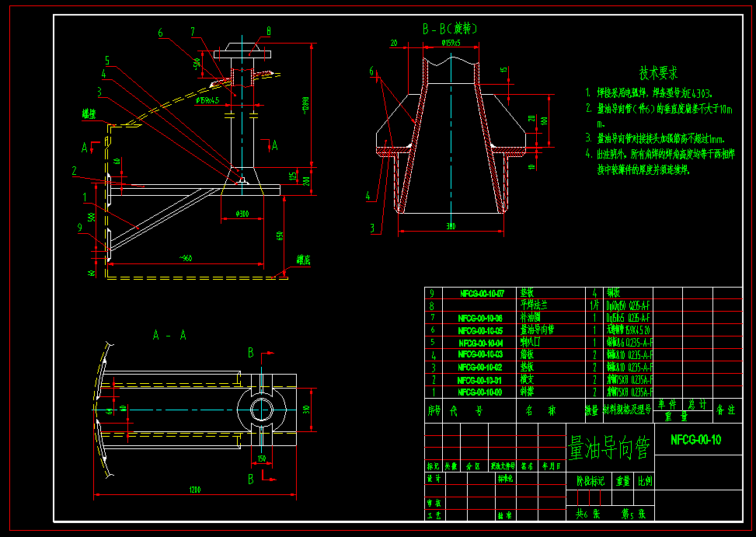Click the 工艺 label in the title block
The height and width of the screenshot is (537, 756).
pyautogui.click(x=434, y=515)
